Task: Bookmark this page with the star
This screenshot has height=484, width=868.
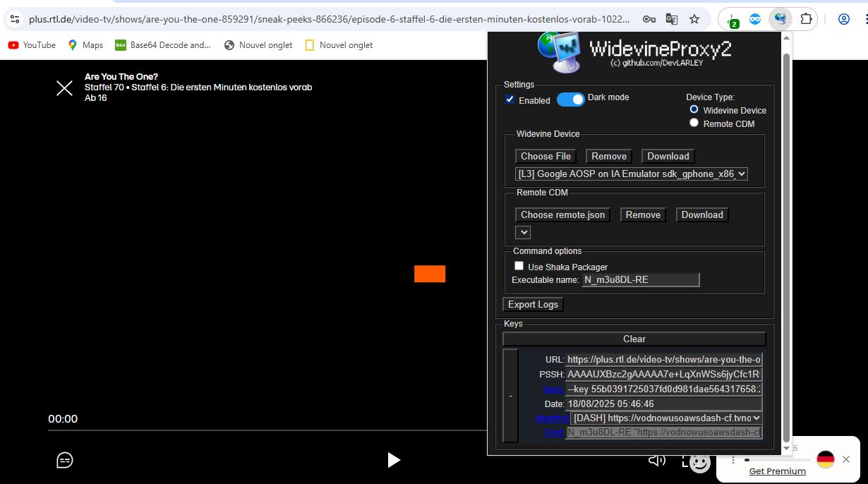Action: coord(694,19)
